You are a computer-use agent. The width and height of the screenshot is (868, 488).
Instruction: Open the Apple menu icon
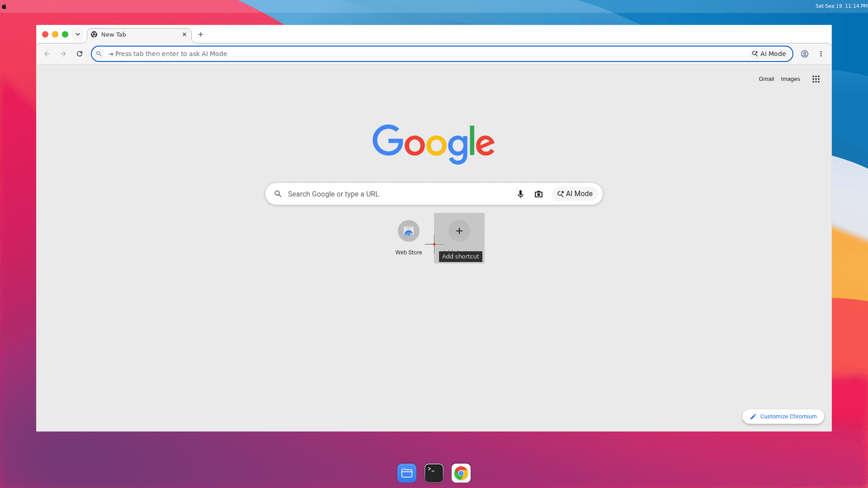click(4, 6)
